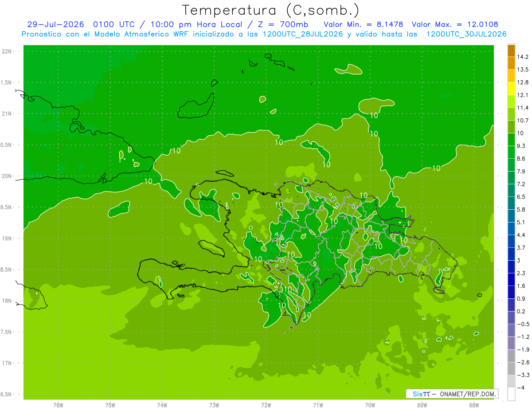Click the "11.4" colorbar value
532x411 pixels.
pos(523,108)
